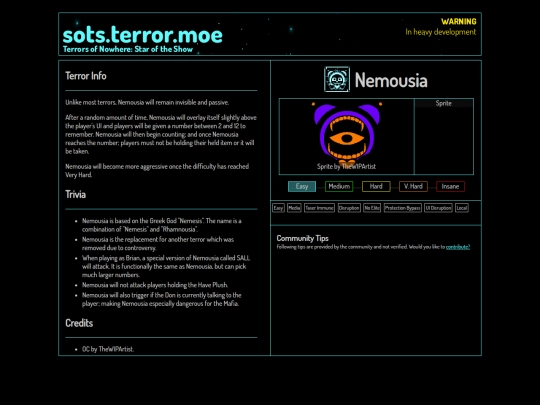The width and height of the screenshot is (540, 405).
Task: Select the Hard difficulty button
Action: [x=376, y=186]
